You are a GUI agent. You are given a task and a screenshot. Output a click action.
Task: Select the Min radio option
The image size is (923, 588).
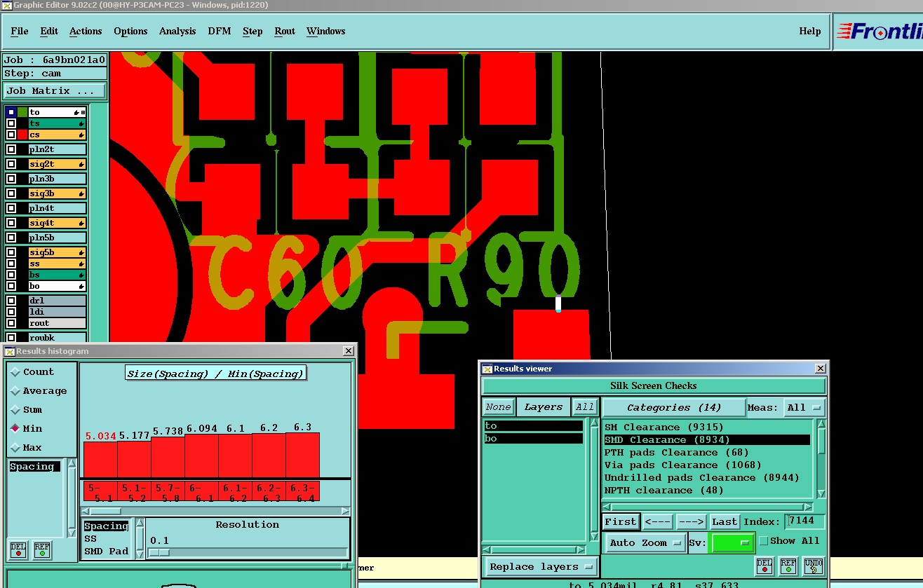tap(15, 429)
